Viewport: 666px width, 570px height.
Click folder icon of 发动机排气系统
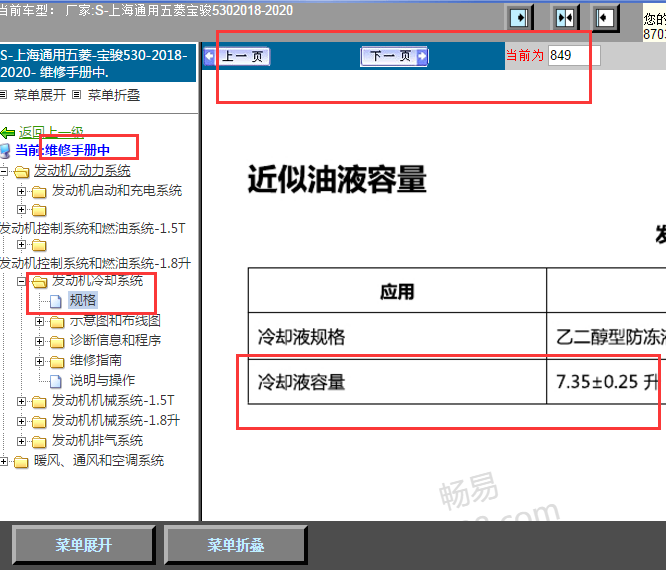click(39, 442)
